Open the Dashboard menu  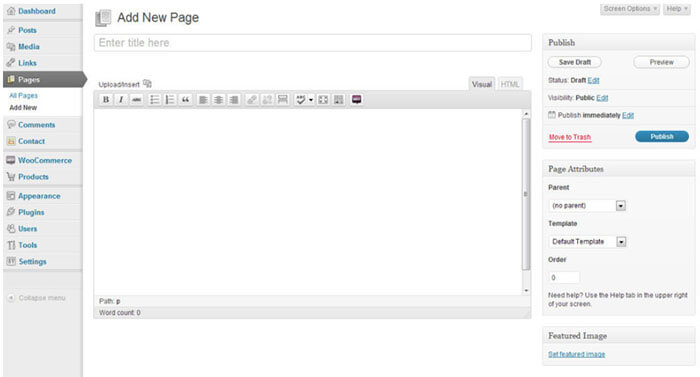coord(37,11)
